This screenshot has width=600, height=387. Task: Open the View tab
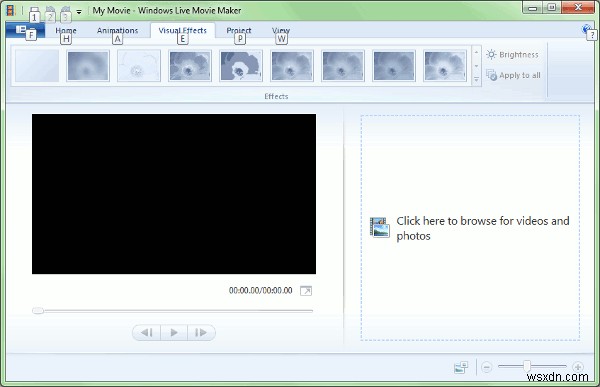coord(281,30)
